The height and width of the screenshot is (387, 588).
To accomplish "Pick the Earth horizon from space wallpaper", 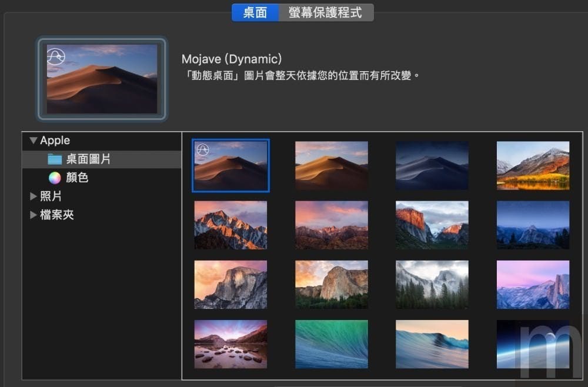I will [533, 344].
